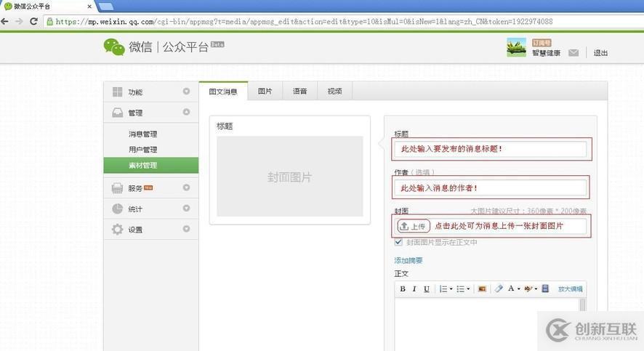Click the 功能 grid icon

click(x=118, y=92)
